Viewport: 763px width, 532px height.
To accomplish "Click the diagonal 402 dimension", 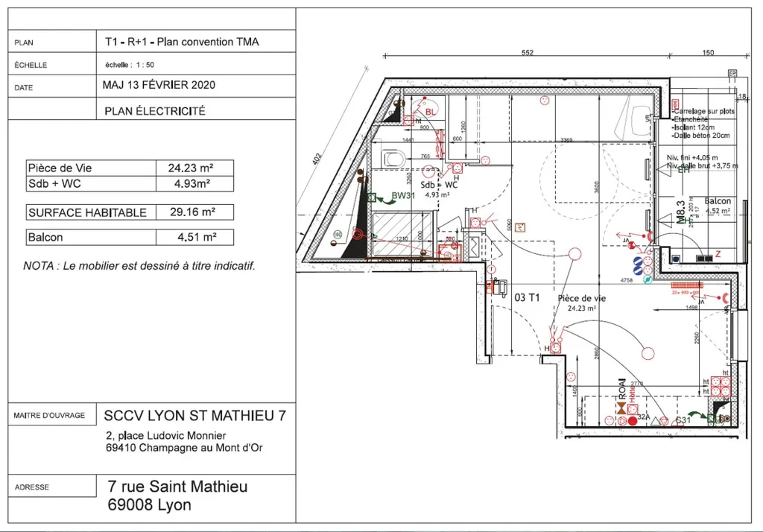I will tap(317, 159).
